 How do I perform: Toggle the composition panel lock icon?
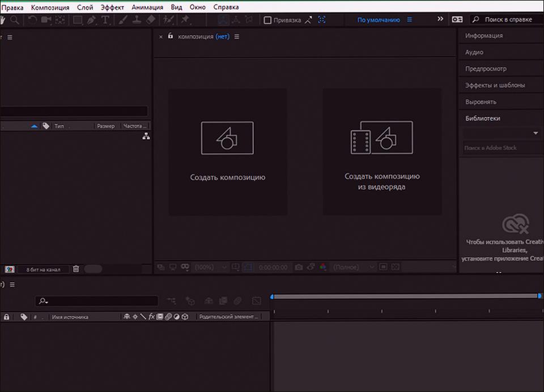tap(171, 36)
